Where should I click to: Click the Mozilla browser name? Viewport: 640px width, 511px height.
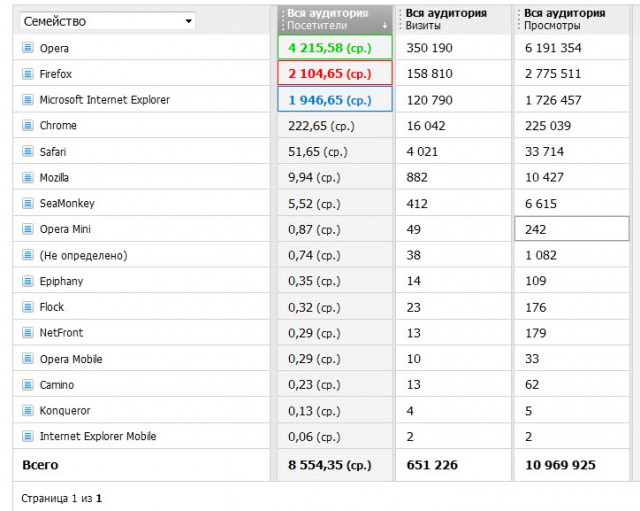pyautogui.click(x=54, y=177)
